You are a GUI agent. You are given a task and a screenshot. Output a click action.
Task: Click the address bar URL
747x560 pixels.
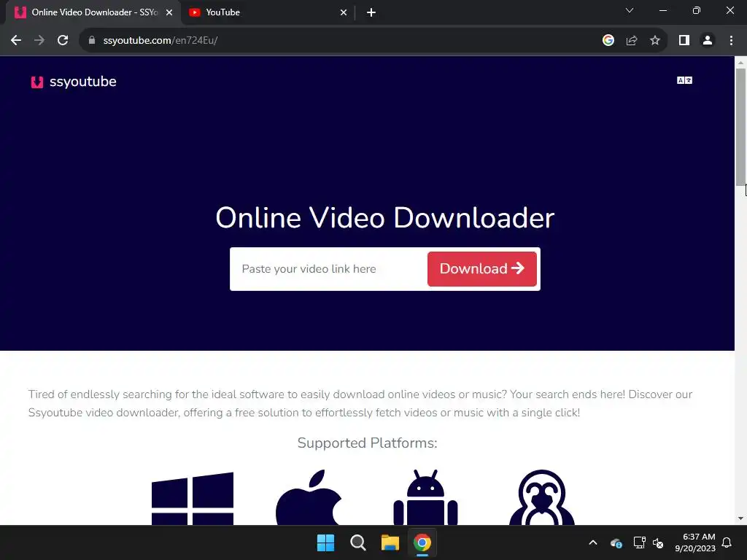coord(160,41)
